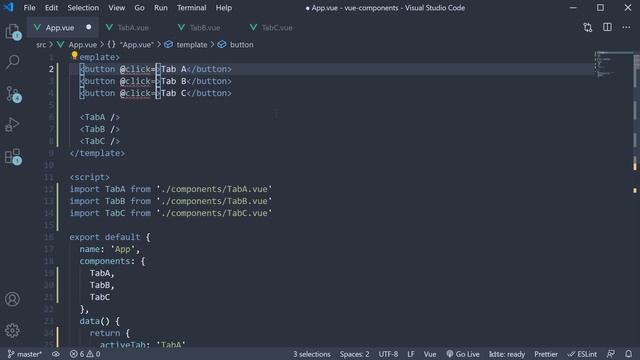
Task: Switch to the TabA.vue tab
Action: [x=133, y=28]
